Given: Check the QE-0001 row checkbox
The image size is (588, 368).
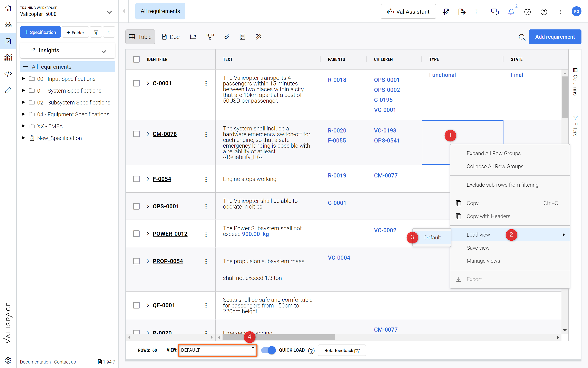Looking at the screenshot, I should tap(136, 305).
